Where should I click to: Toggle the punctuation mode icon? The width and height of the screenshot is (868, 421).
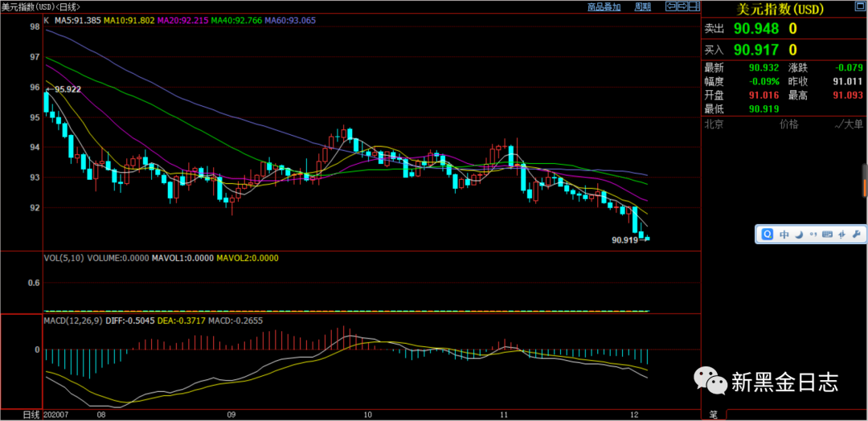[x=813, y=234]
